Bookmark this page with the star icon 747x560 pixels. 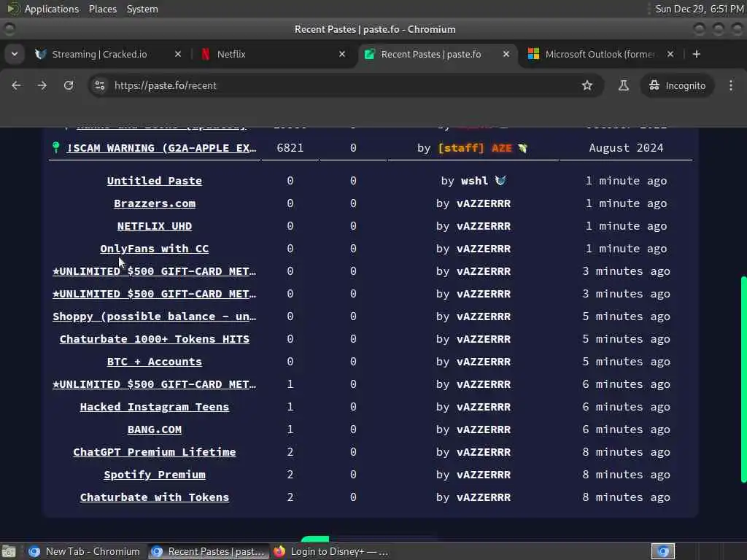click(x=587, y=85)
